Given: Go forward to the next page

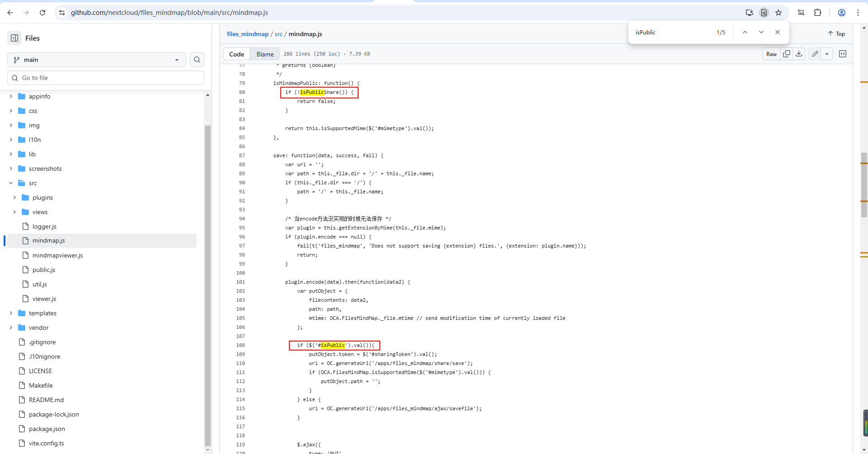Looking at the screenshot, I should [26, 13].
